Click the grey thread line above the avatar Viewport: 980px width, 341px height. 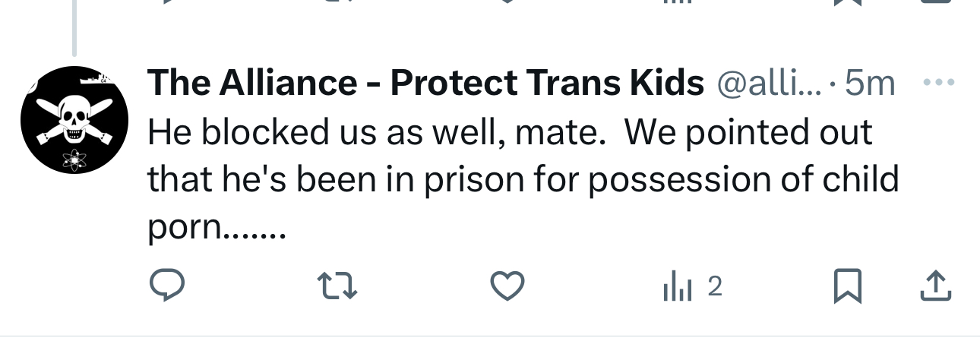pos(74,27)
